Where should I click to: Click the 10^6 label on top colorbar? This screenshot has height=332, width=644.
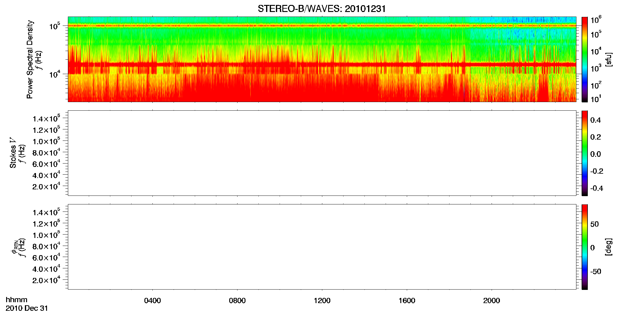coord(596,20)
